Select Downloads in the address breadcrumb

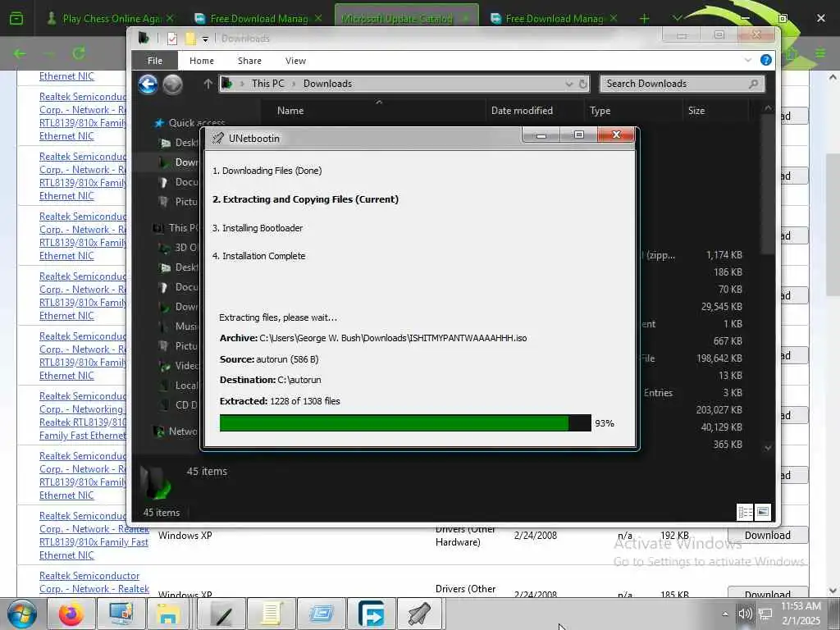327,84
